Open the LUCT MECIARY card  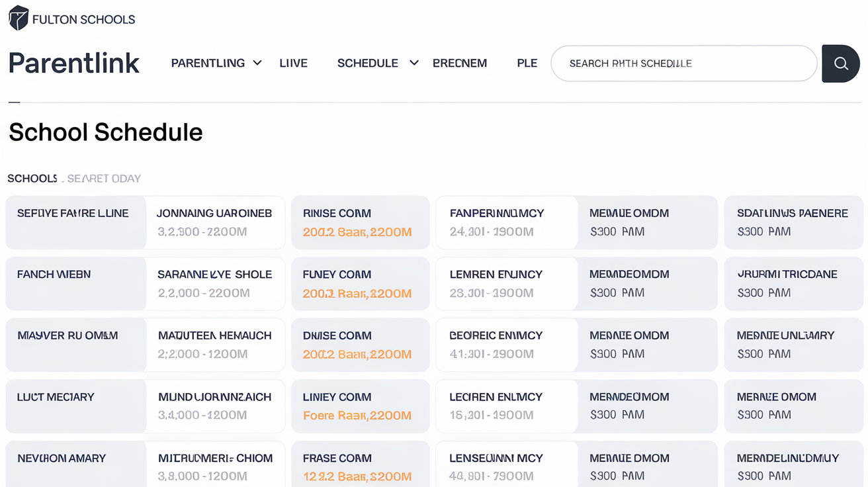(75, 406)
